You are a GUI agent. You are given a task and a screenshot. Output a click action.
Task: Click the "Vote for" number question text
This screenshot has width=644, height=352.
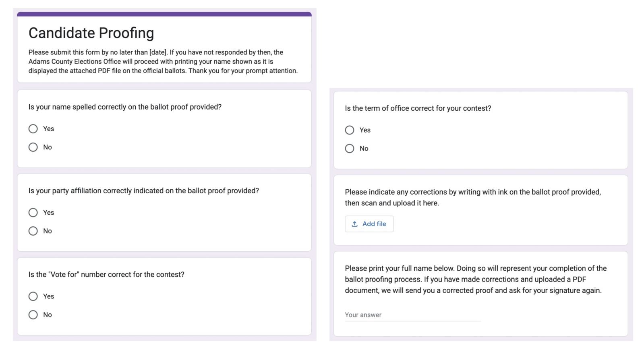point(106,275)
